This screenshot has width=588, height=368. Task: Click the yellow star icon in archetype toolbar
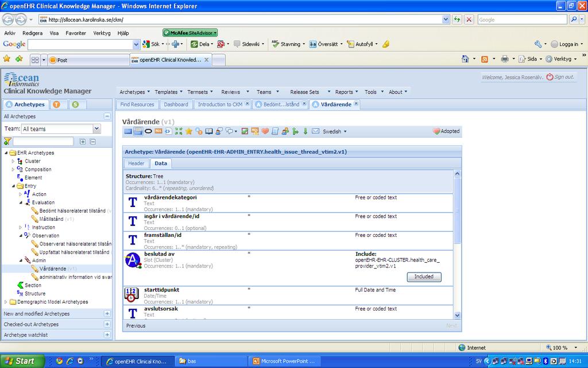(x=188, y=131)
